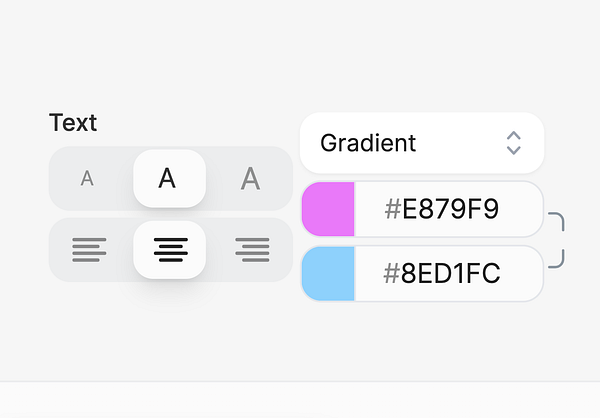Set text alignment to center
Viewport: 600px width, 418px height.
tap(169, 250)
